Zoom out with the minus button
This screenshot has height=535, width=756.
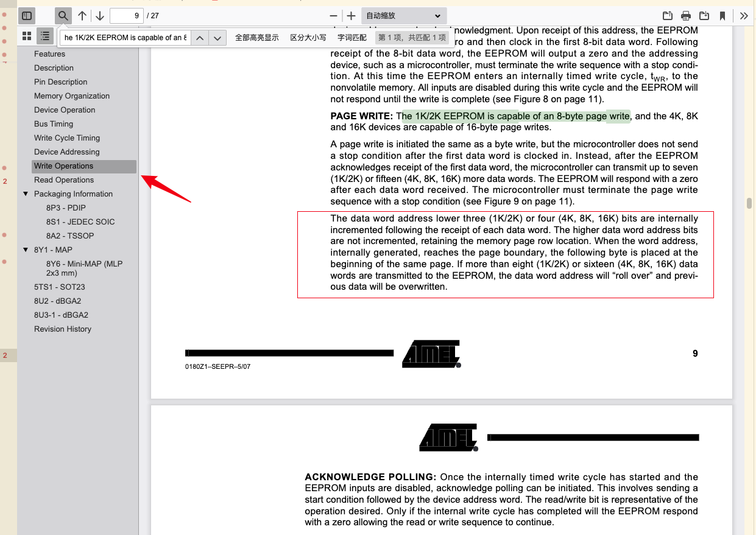[x=333, y=16]
